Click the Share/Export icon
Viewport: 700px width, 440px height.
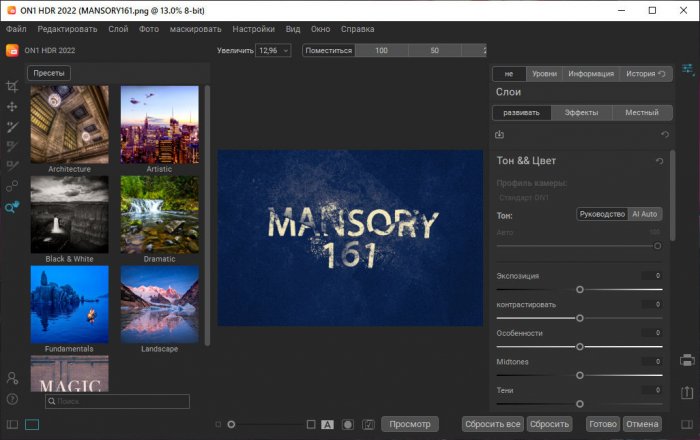[x=688, y=393]
